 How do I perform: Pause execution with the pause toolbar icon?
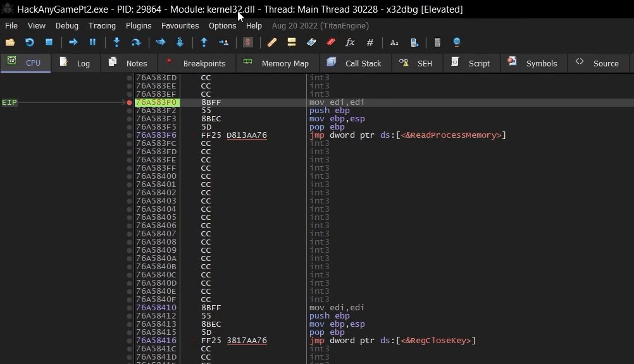pos(92,42)
